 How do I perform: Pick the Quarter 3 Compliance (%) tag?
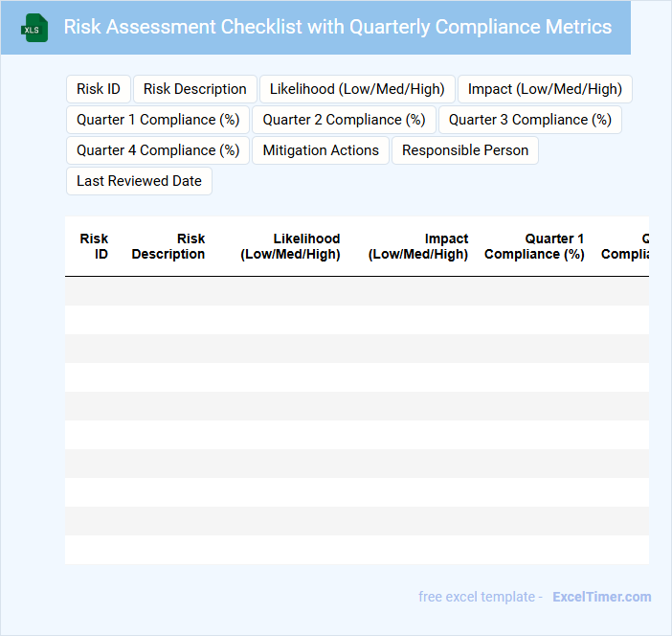[x=530, y=120]
